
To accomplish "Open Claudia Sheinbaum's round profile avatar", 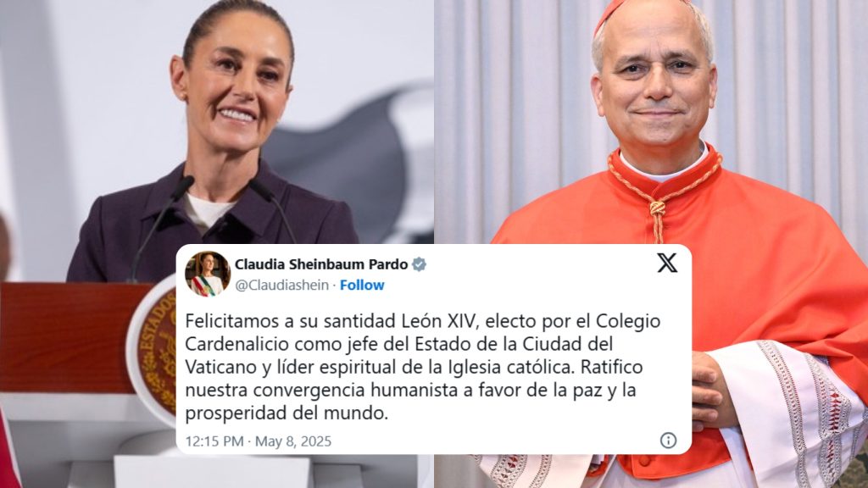I will tap(208, 274).
